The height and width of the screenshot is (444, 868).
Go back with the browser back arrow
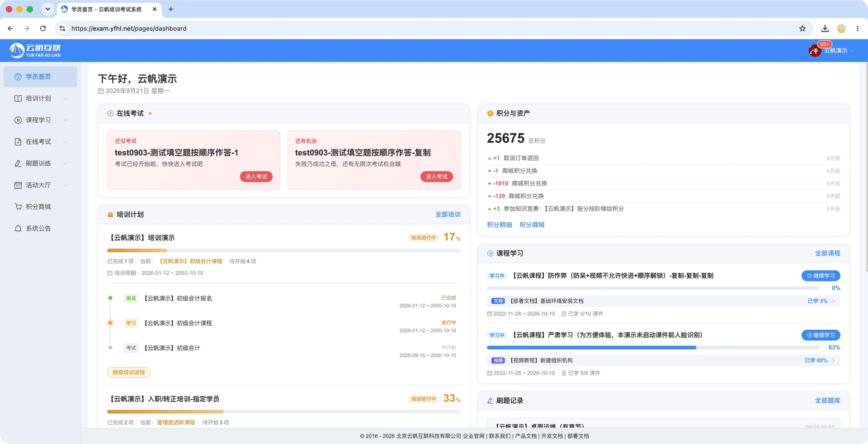[x=10, y=28]
